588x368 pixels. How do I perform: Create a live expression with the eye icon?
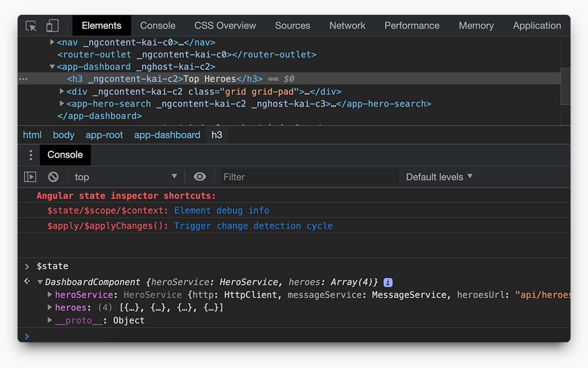tap(200, 177)
